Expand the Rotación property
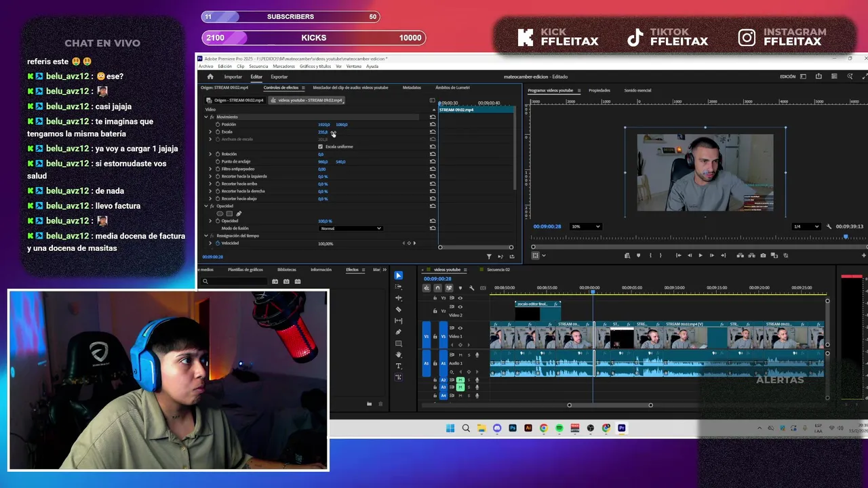This screenshot has height=488, width=868. 210,154
